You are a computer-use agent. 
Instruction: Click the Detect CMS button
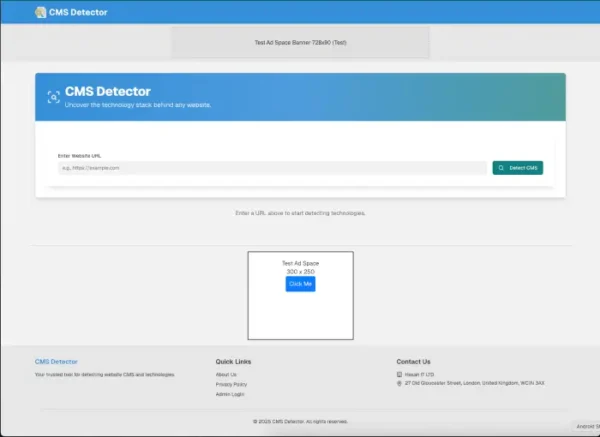[x=517, y=168]
